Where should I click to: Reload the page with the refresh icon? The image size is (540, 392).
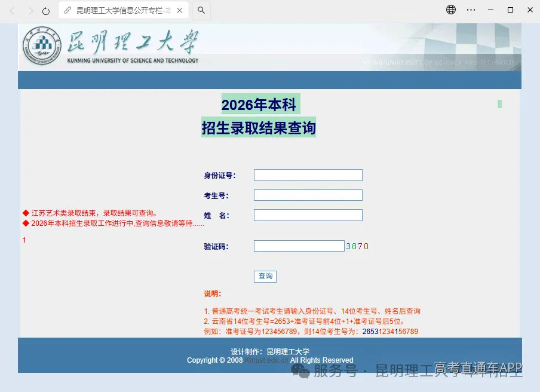click(x=46, y=11)
